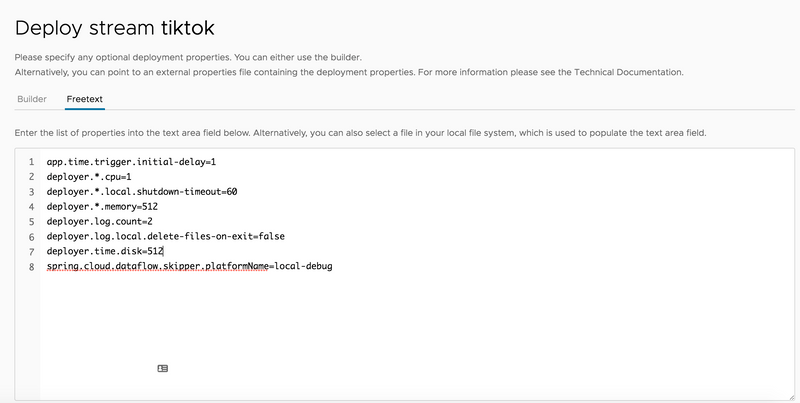Select the Freetext tab
Screen dimensions: 800x403
[x=85, y=99]
